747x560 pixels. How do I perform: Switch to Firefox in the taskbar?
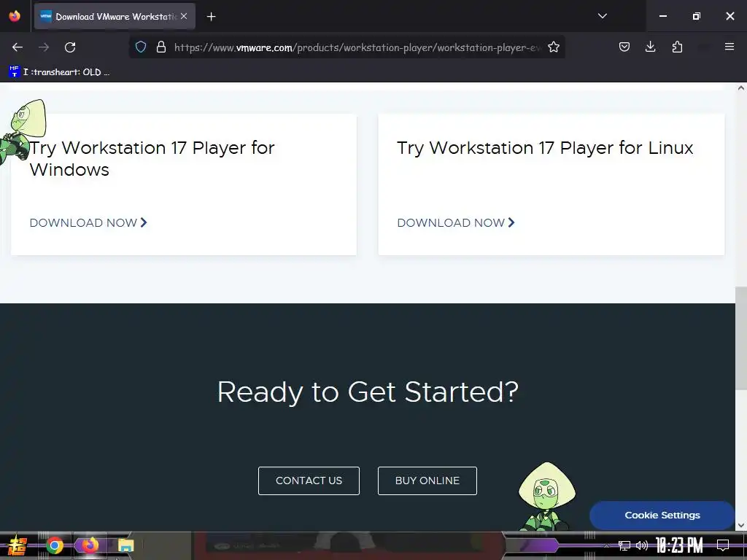tap(90, 545)
